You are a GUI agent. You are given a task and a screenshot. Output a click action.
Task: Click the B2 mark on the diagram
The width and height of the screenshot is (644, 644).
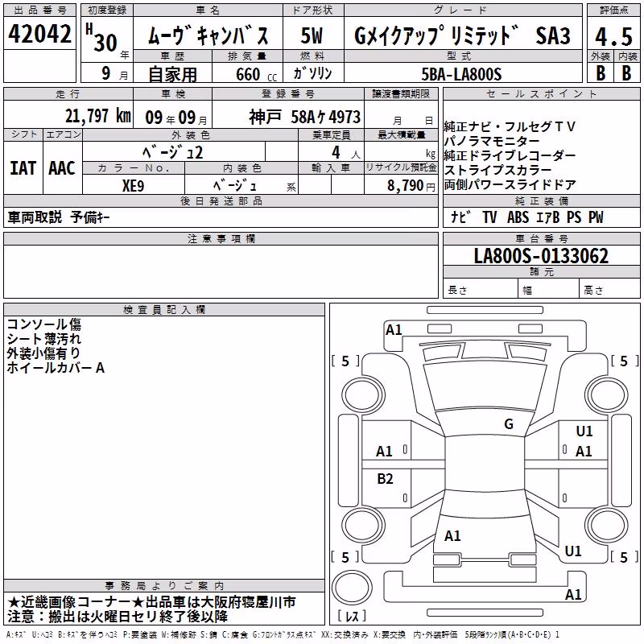tap(385, 479)
